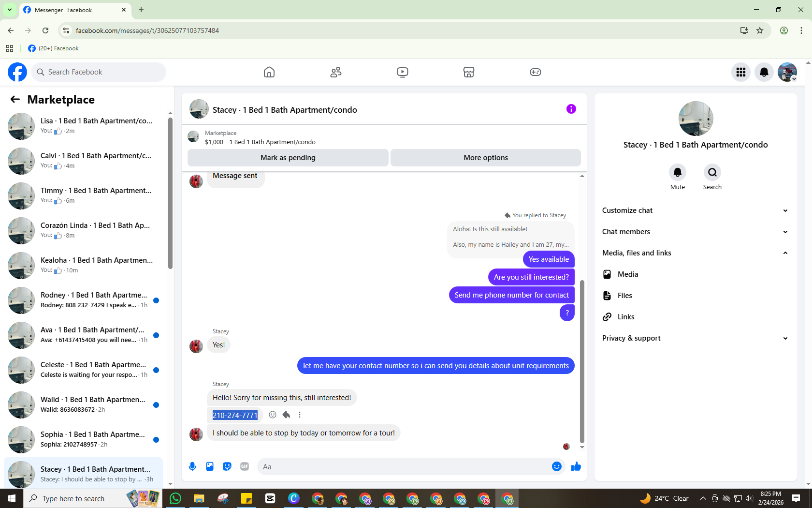Image resolution: width=812 pixels, height=508 pixels.
Task: Bookmark this page with star icon
Action: [x=760, y=30]
